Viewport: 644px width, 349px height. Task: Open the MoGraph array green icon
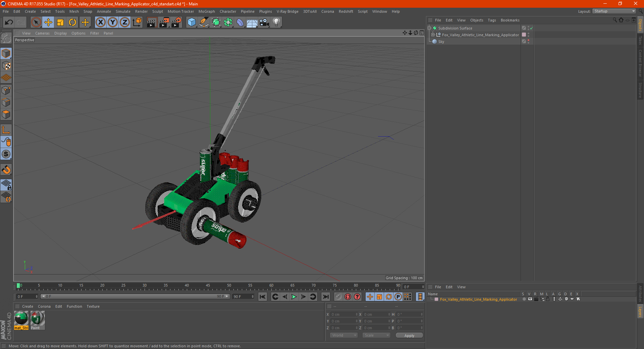coord(228,22)
